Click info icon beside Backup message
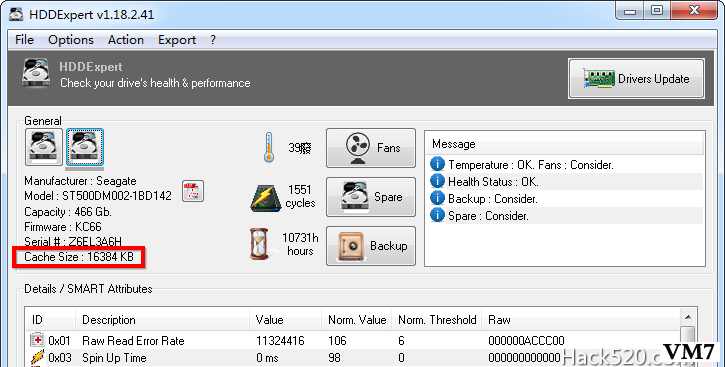This screenshot has width=725, height=367. coord(437,198)
